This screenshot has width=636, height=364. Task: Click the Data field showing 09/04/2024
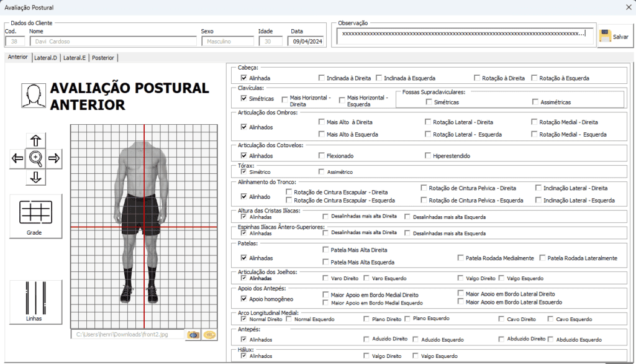(x=307, y=42)
